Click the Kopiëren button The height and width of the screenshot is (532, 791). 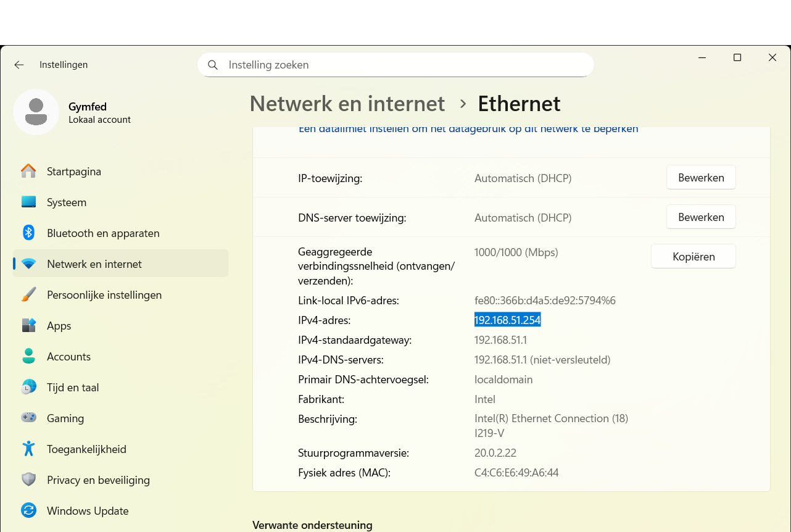click(693, 256)
